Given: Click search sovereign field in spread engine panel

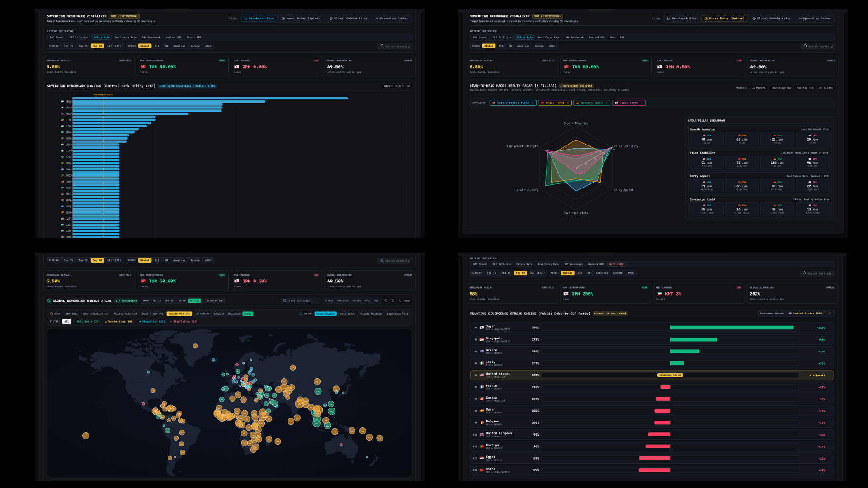Looking at the screenshot, I should click(817, 273).
